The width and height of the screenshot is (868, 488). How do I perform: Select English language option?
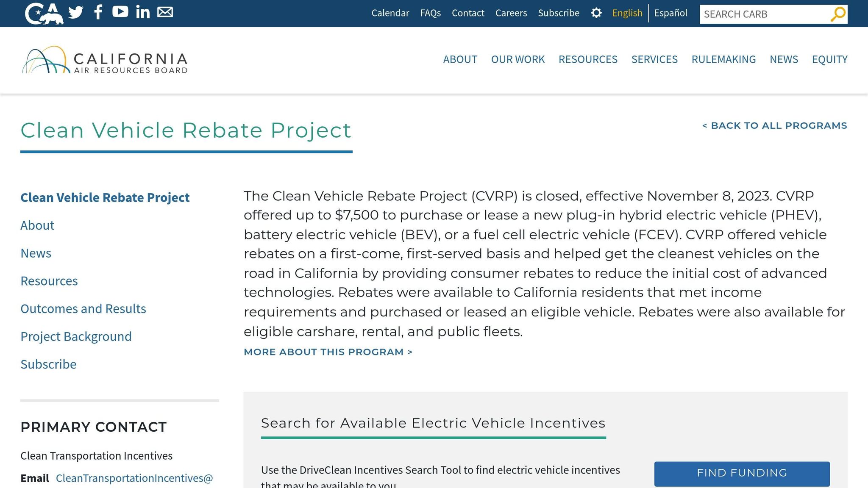(627, 13)
